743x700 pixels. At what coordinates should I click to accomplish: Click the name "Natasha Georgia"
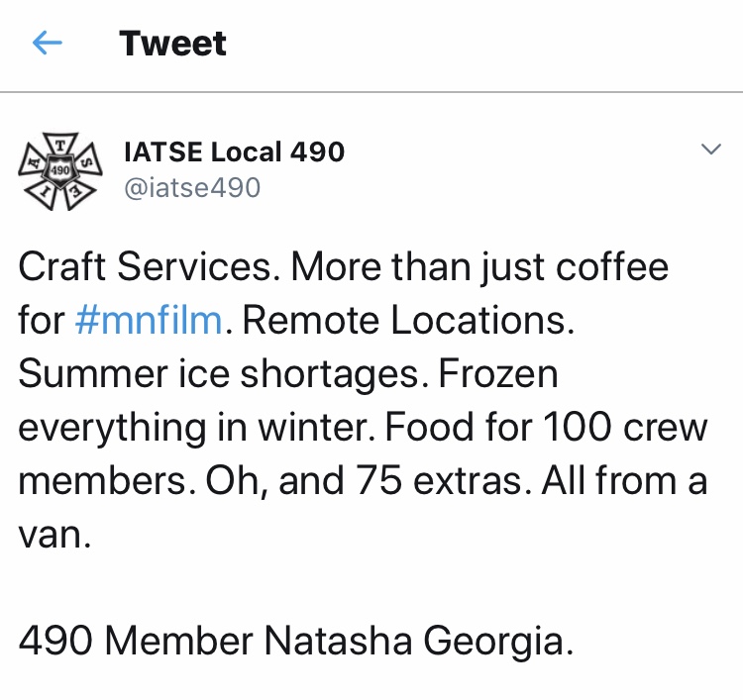417,642
